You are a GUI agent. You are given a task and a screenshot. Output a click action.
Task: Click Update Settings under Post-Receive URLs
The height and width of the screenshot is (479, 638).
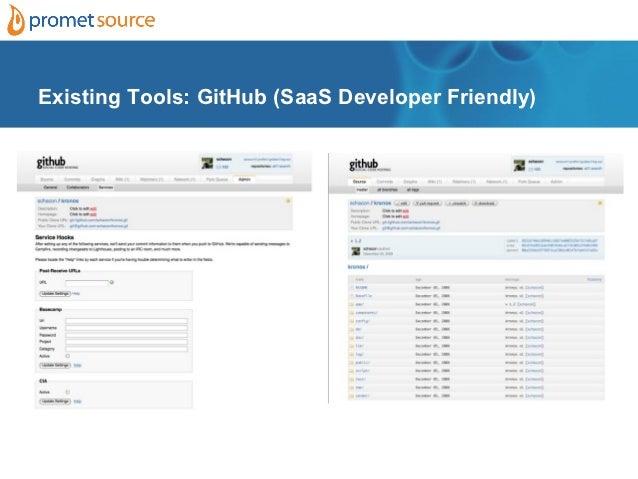[55, 293]
